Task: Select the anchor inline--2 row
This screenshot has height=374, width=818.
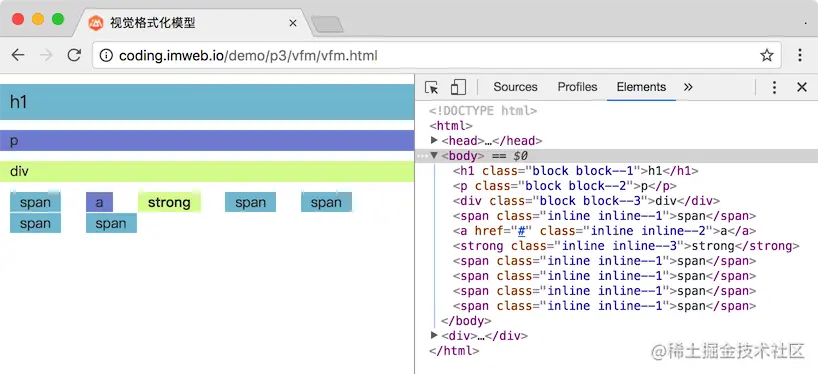Action: 605,231
